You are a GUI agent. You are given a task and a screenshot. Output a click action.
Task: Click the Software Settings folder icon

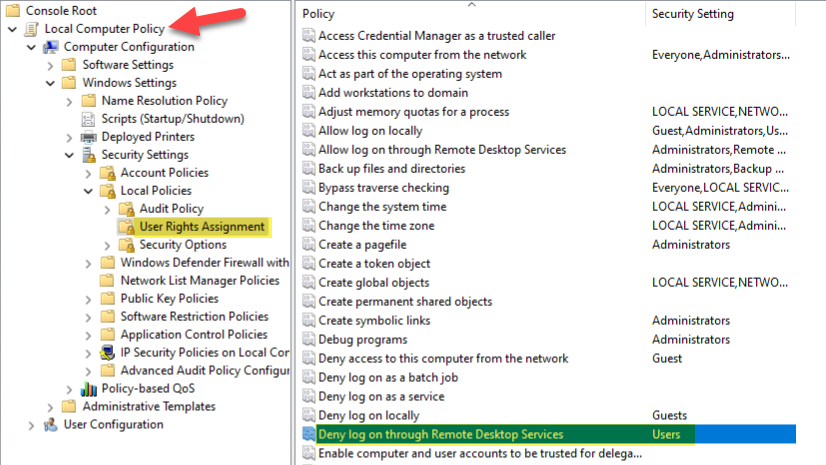click(69, 65)
